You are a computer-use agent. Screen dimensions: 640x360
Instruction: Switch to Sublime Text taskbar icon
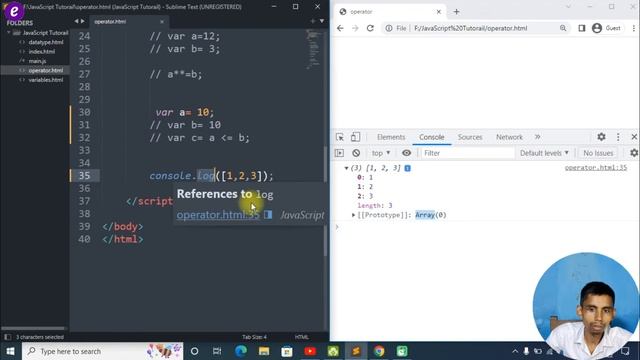356,351
